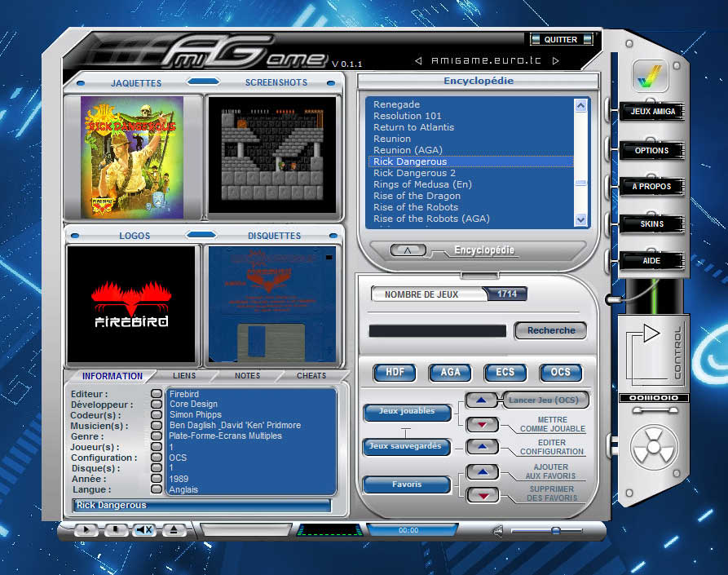Click the DISQUETTES panel header
Screen dimensions: 728x575
[275, 236]
